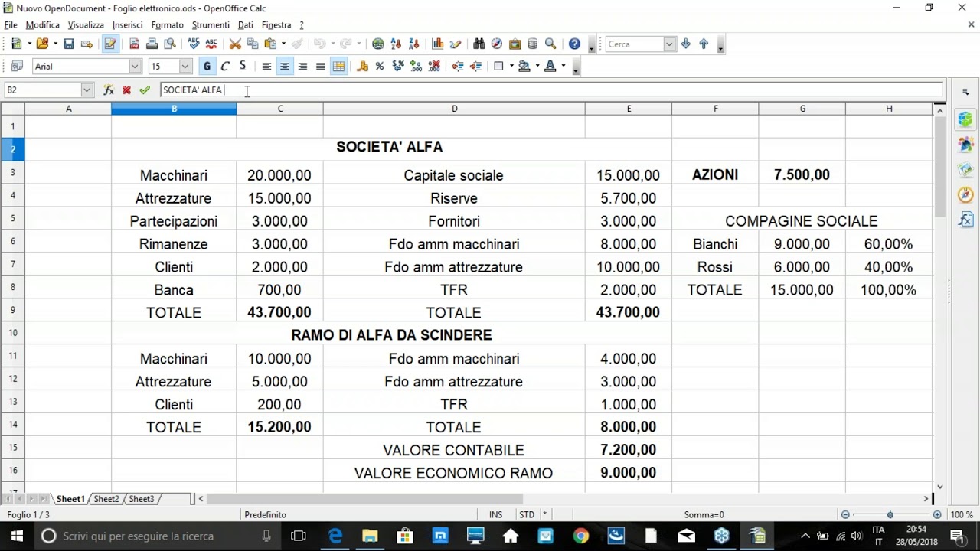Image resolution: width=980 pixels, height=551 pixels.
Task: Click the Background Color paint bucket
Action: (x=524, y=67)
